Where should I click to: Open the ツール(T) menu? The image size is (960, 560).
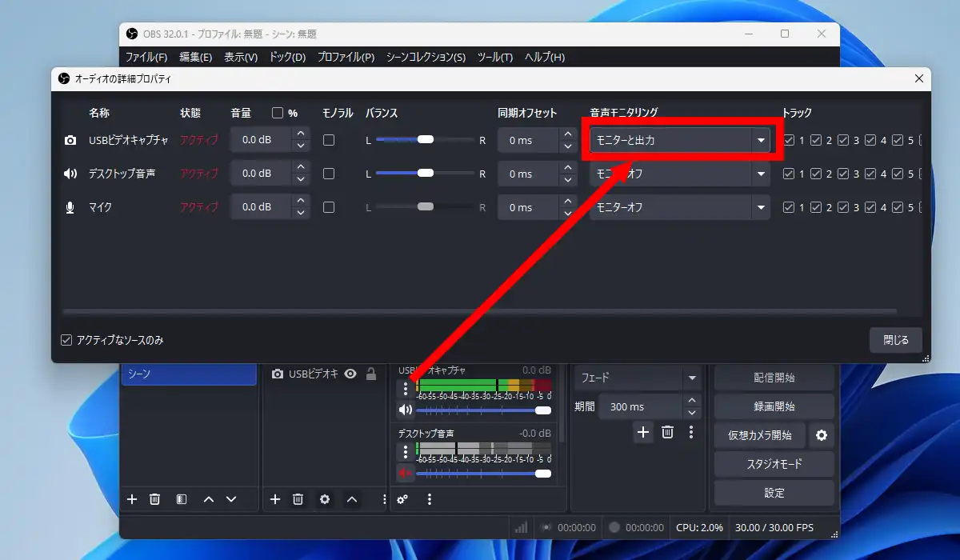click(x=494, y=58)
